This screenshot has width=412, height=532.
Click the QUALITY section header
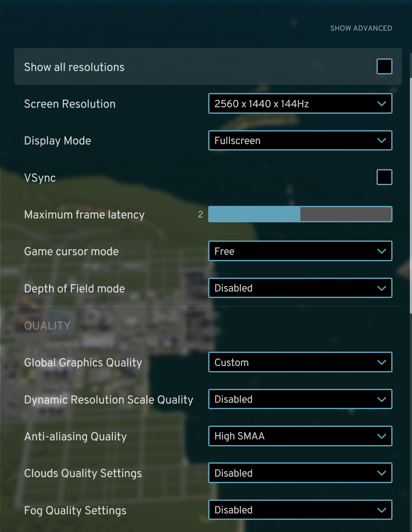pyautogui.click(x=48, y=325)
